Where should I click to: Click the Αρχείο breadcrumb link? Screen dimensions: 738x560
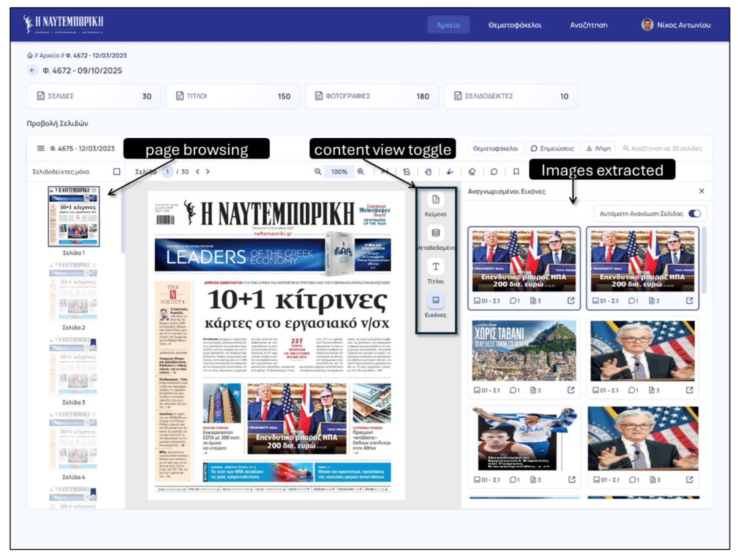coord(49,55)
